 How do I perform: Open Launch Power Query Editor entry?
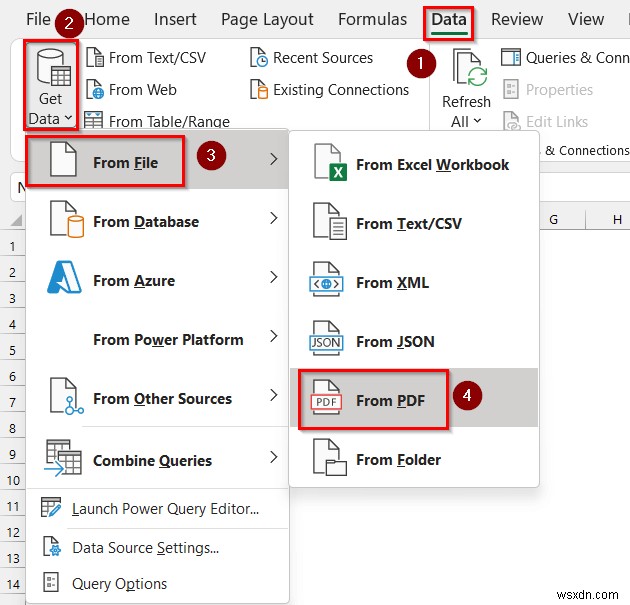(157, 509)
